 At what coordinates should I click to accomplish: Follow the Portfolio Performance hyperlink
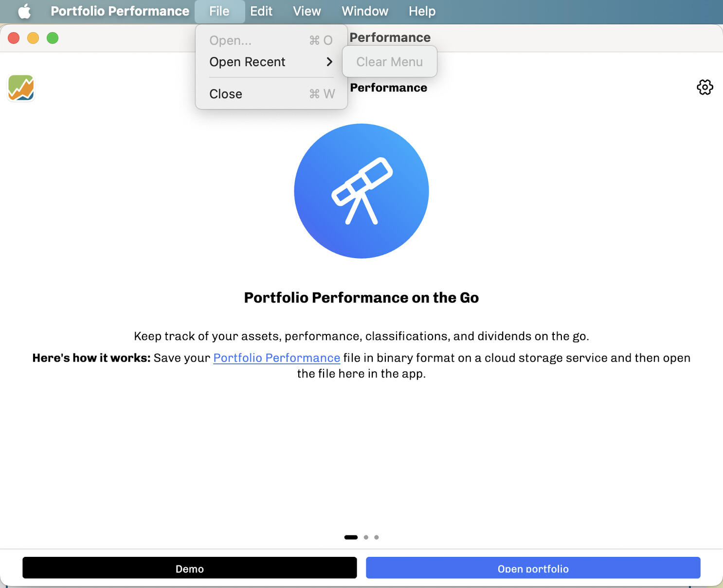tap(277, 358)
